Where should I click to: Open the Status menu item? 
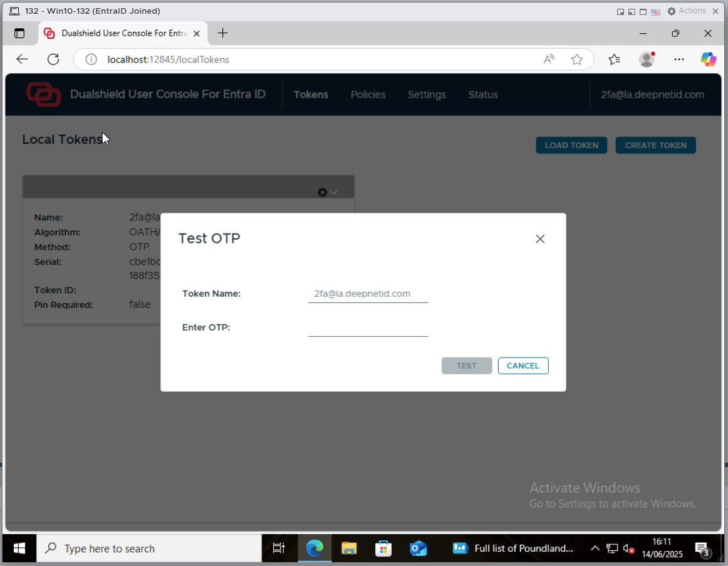click(x=482, y=95)
